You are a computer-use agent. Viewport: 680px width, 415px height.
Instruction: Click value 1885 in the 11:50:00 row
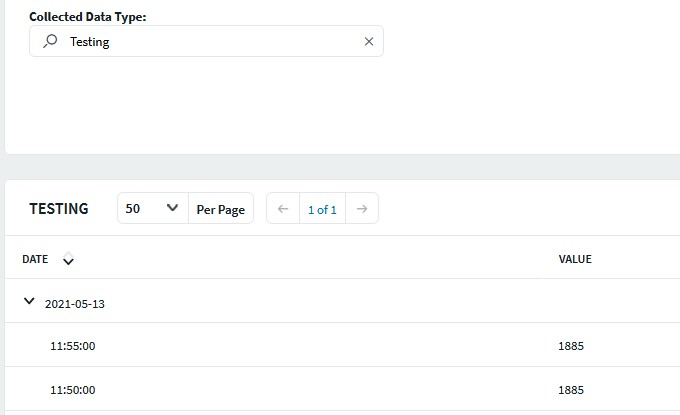point(571,390)
